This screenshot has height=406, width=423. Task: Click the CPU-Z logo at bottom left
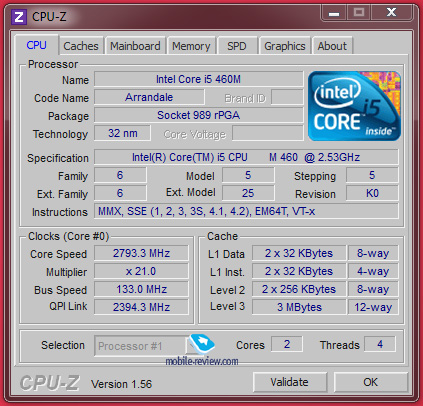point(50,383)
